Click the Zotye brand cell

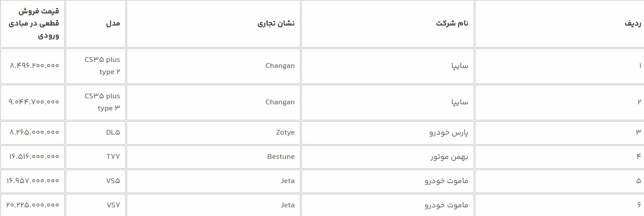(281, 132)
